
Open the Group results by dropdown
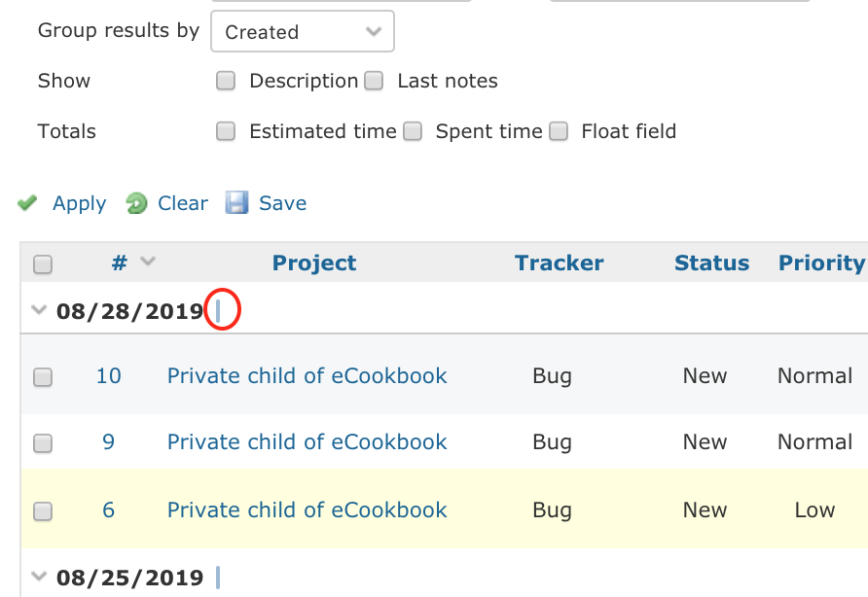[x=303, y=31]
